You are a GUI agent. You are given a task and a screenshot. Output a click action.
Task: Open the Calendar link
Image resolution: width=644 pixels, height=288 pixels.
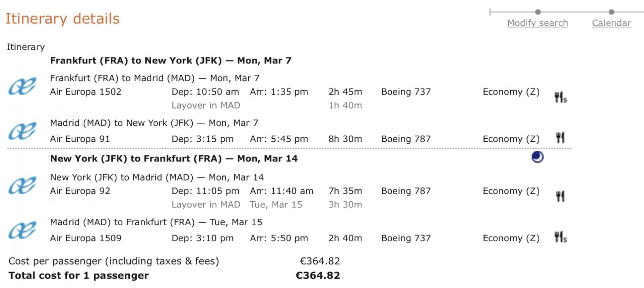pos(611,23)
